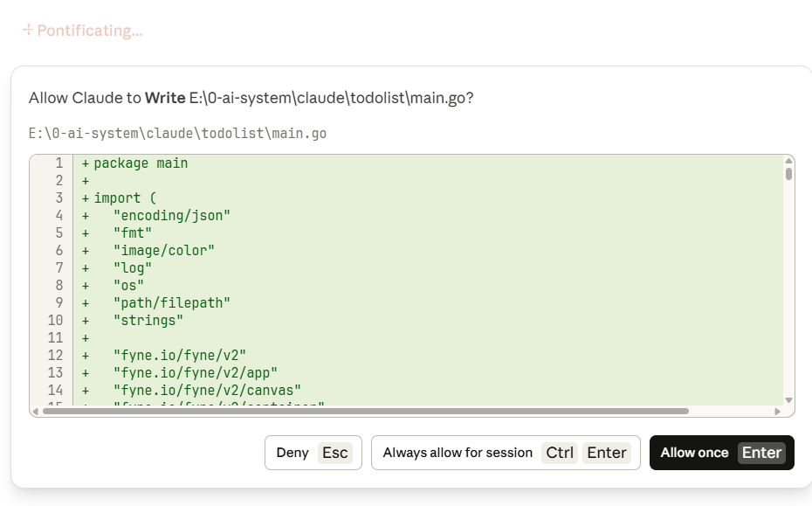Click the Esc key badge

(x=334, y=453)
